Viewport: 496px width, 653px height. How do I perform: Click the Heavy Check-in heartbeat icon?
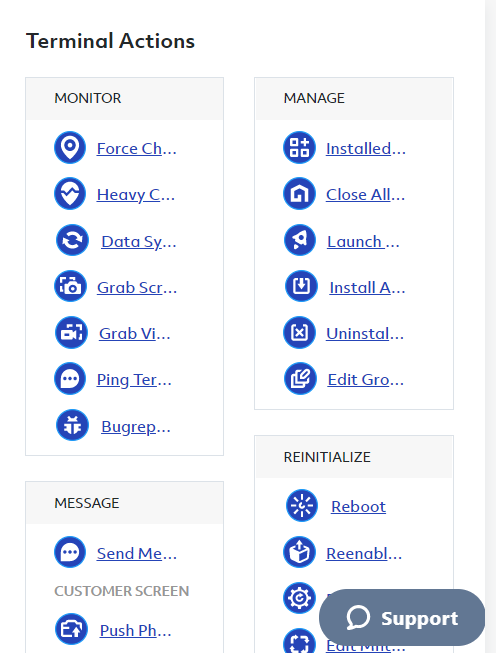(x=70, y=194)
